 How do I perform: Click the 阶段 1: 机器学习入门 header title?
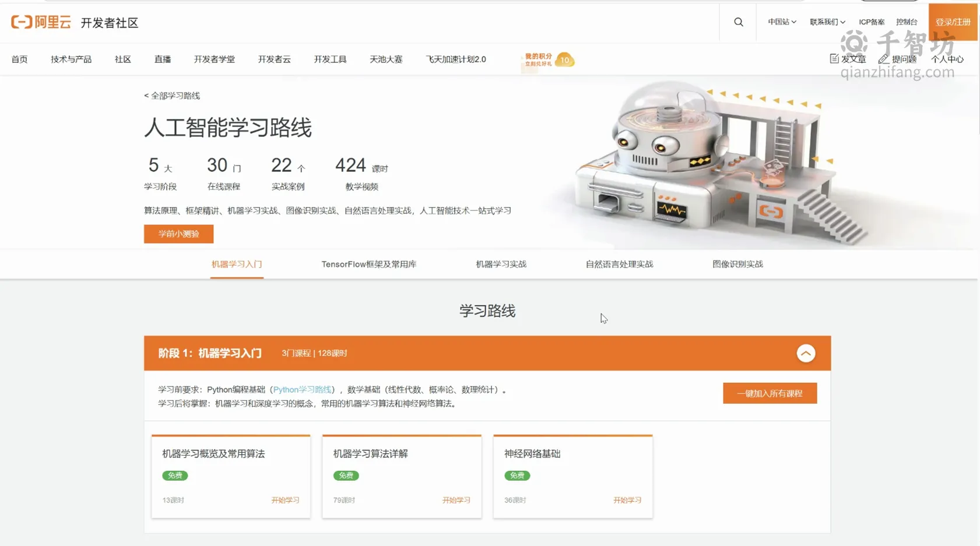[210, 353]
